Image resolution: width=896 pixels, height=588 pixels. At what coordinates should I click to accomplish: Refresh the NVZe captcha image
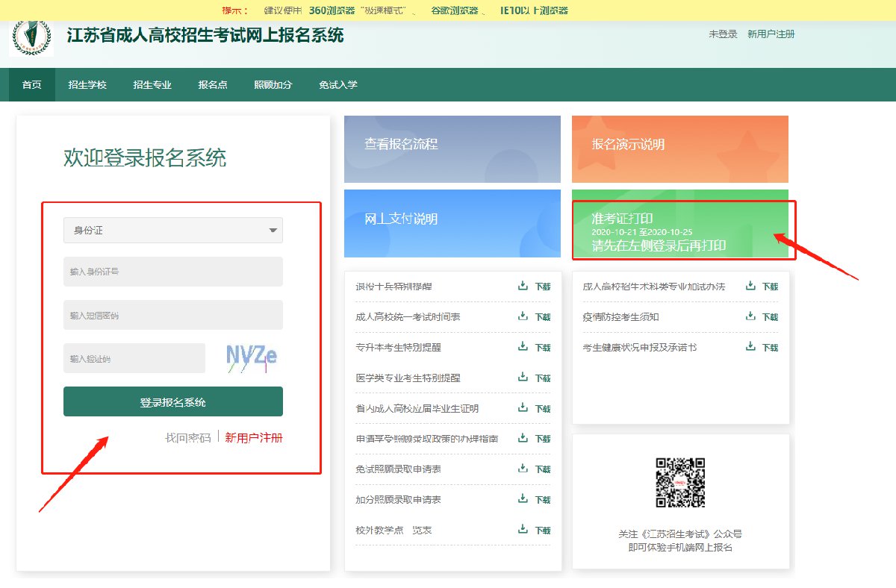252,358
